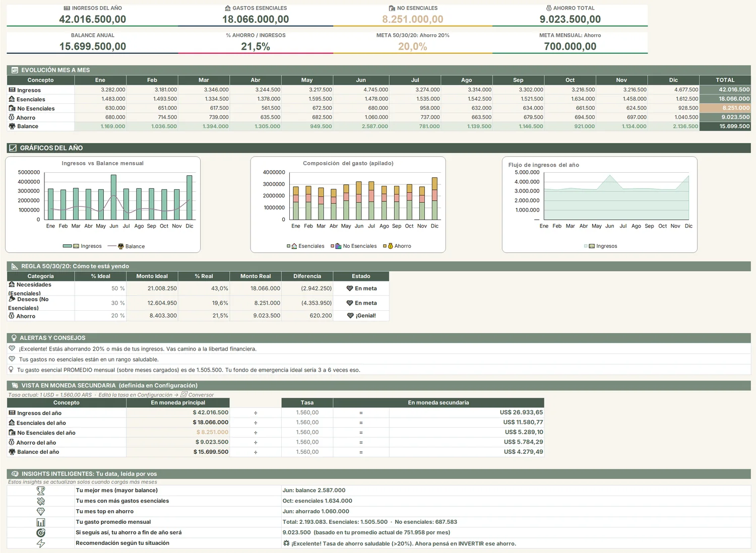This screenshot has width=756, height=553.
Task: Click the bar chart icon for gasto promedio mensual
Action: coord(41,522)
